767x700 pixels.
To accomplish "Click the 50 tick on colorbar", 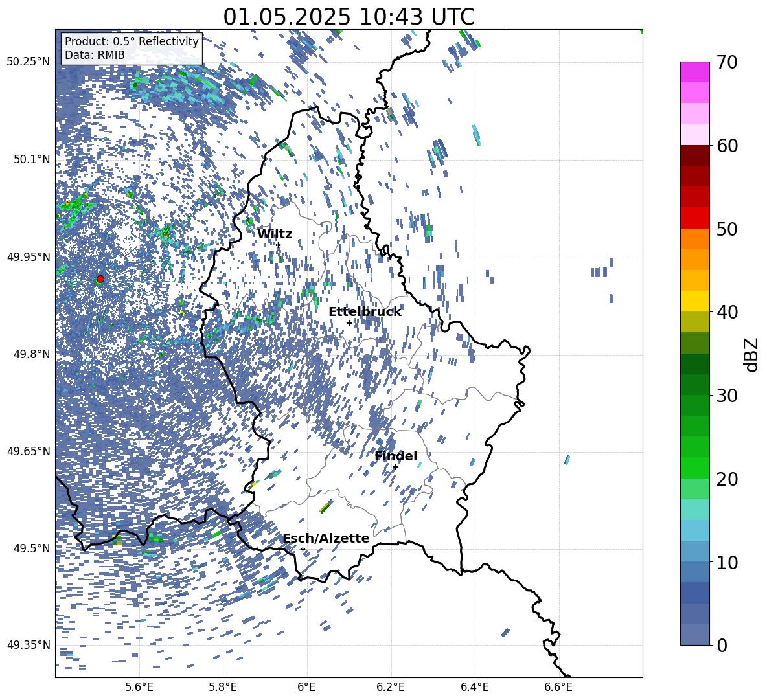I will [x=726, y=229].
